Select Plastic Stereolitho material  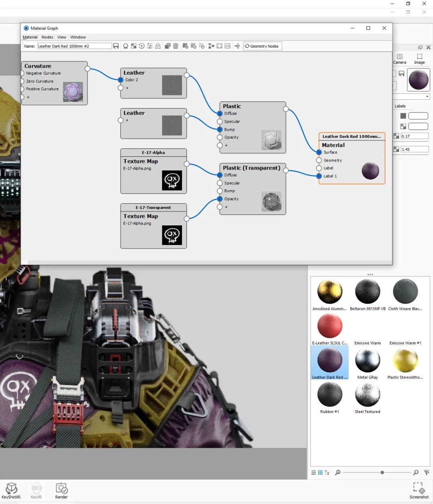click(405, 360)
